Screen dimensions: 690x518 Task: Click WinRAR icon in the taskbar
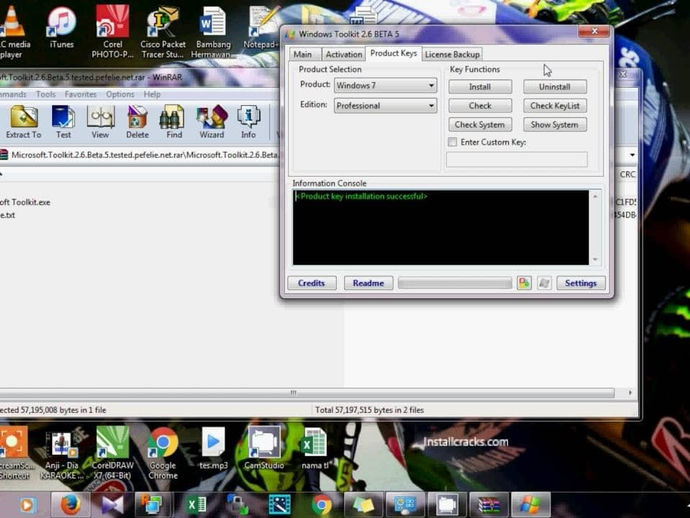488,505
